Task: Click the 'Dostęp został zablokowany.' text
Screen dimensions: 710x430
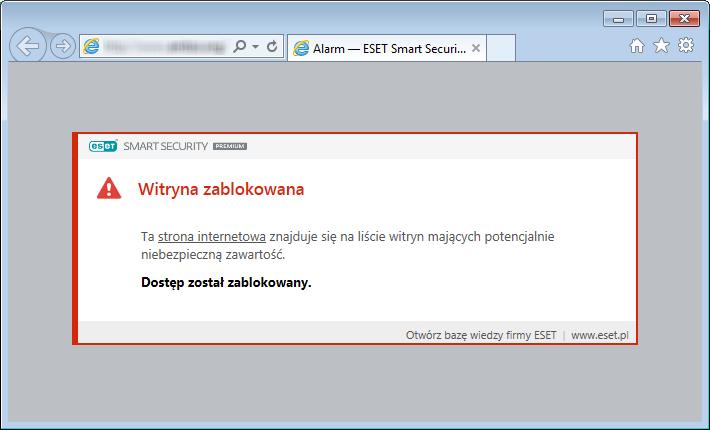Action: coord(226,282)
